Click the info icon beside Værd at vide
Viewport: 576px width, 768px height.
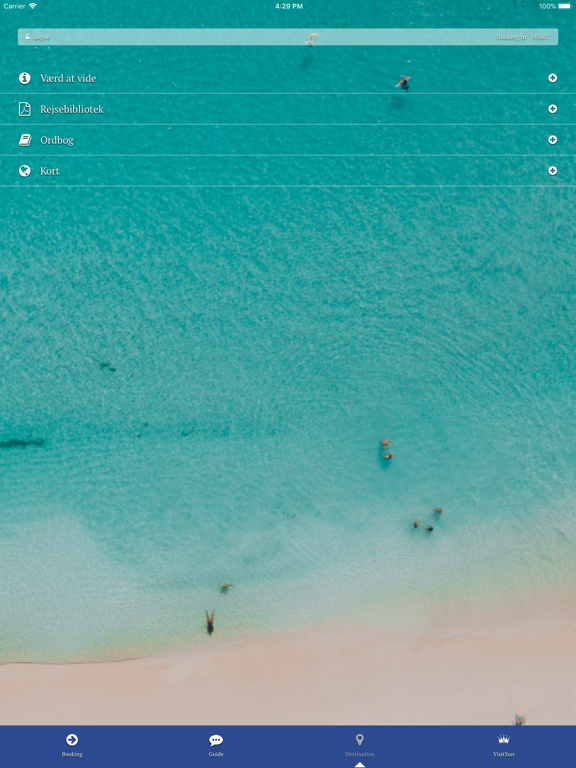(x=24, y=78)
